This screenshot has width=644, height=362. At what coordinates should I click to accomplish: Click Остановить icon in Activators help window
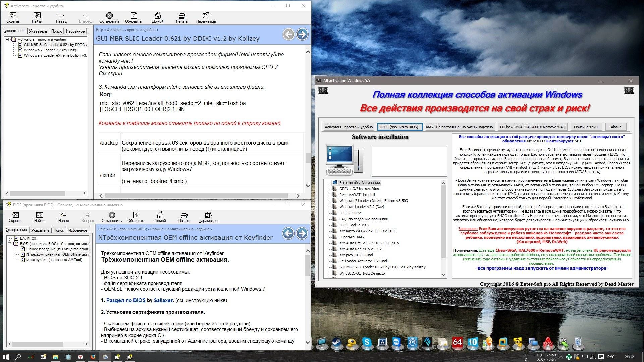pos(109,18)
